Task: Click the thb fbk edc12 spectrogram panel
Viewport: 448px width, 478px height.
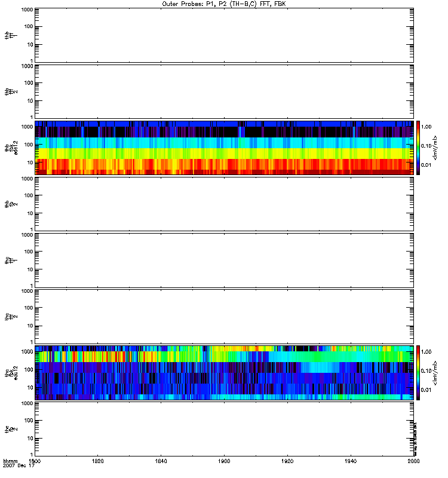Action: coord(224,148)
